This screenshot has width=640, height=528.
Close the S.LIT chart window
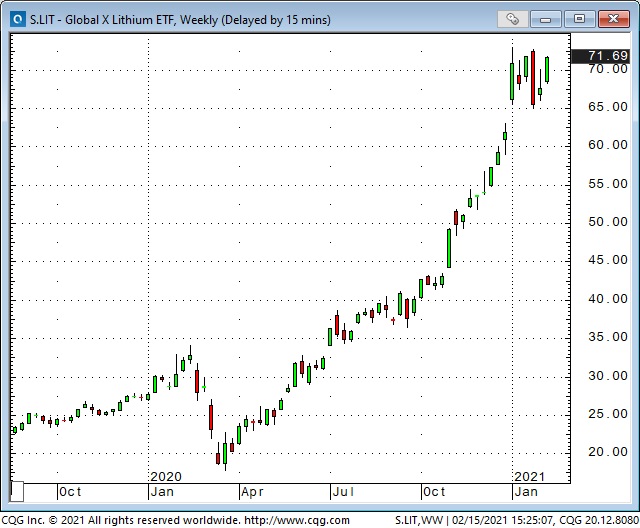[x=613, y=19]
